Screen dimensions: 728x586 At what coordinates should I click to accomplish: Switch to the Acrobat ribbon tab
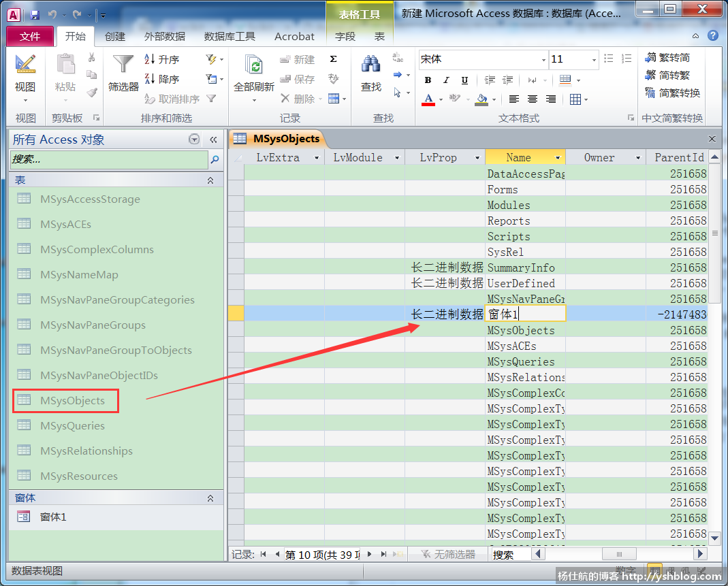coord(294,36)
